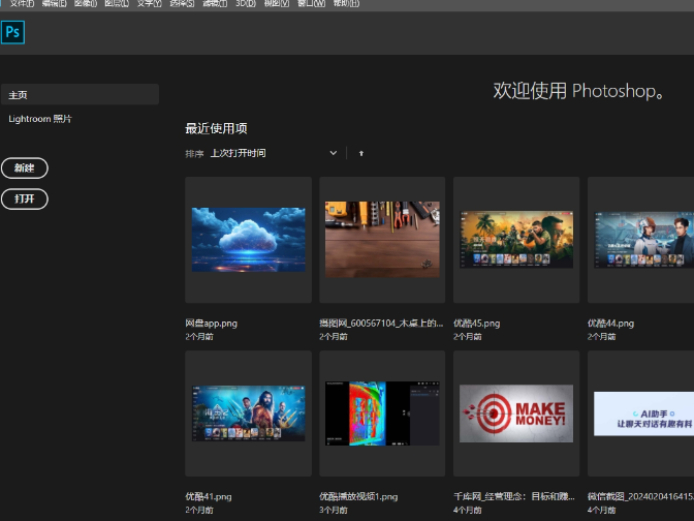Open the 文字(Y) menu
This screenshot has height=521, width=694.
point(149,4)
